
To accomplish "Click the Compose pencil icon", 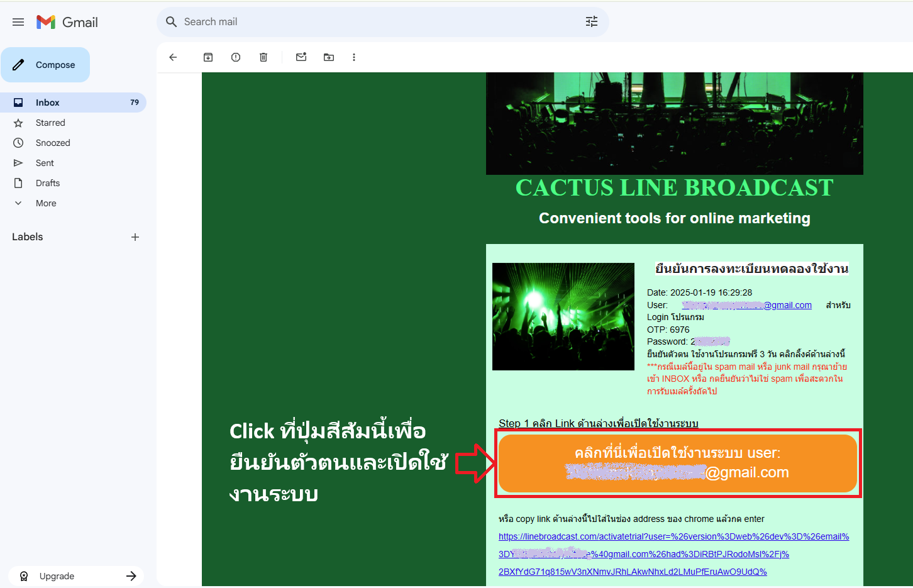I will pyautogui.click(x=18, y=65).
